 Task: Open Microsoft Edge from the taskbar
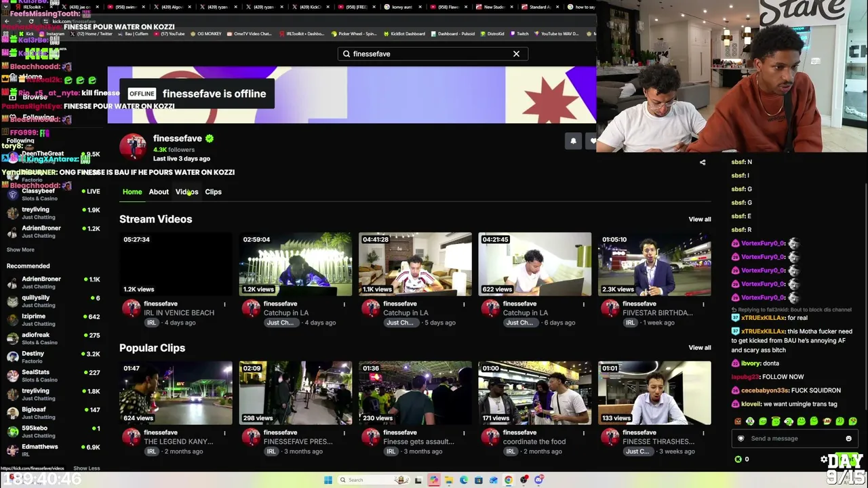464,480
